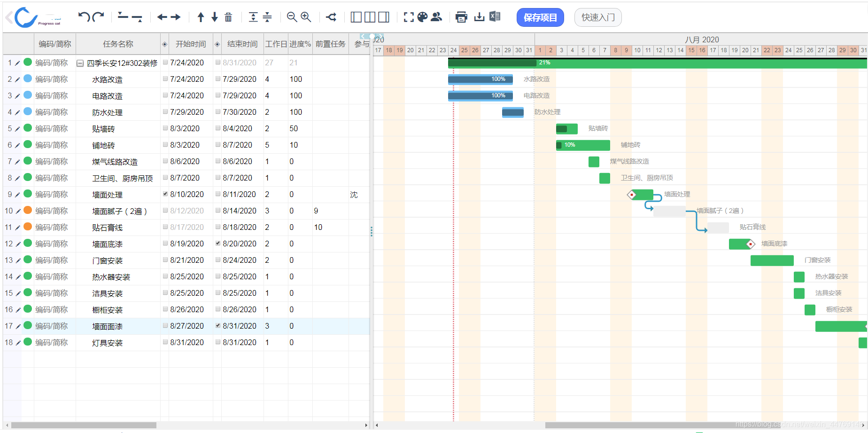868x433 pixels.
Task: Click the end milestone diamond column header
Action: pyautogui.click(x=217, y=44)
